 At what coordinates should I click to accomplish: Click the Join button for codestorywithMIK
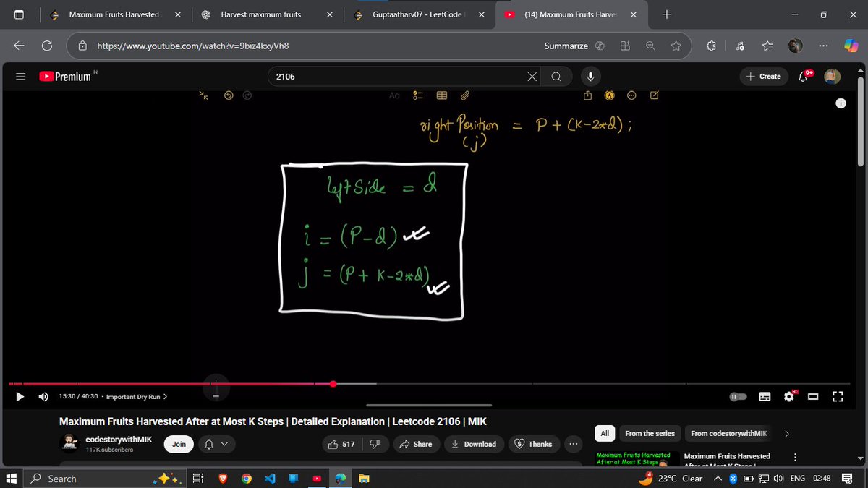[178, 444]
